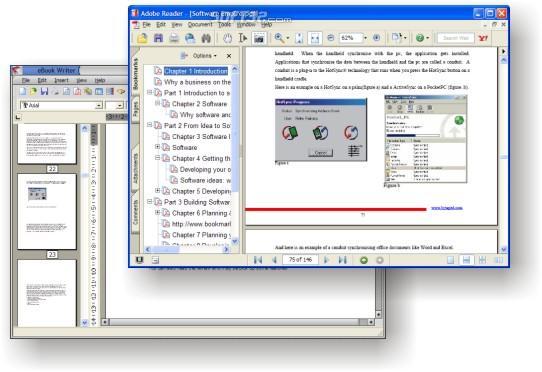Click the Open icon in eBook Writer toolbar
The height and width of the screenshot is (372, 542).
33,91
